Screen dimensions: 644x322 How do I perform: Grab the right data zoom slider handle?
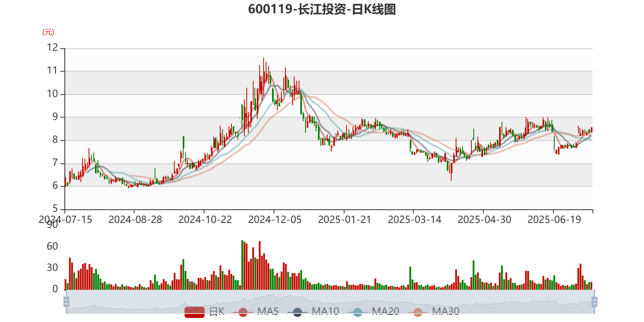[594, 302]
